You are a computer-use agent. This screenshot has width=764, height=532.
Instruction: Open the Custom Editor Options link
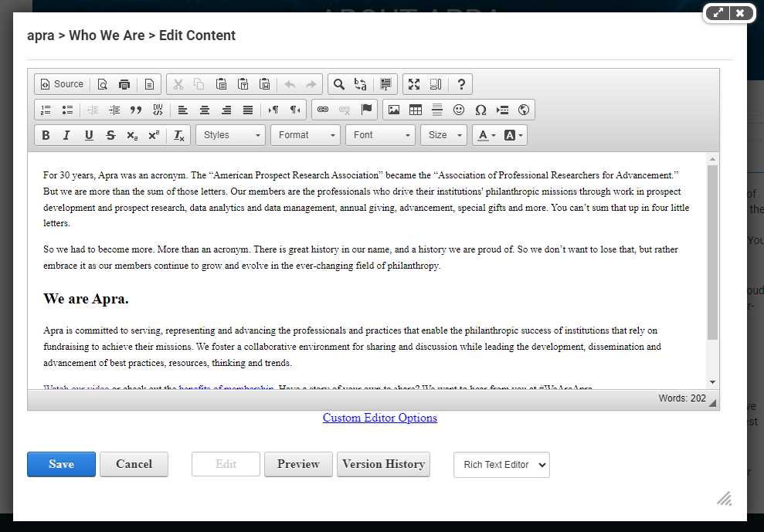click(380, 418)
